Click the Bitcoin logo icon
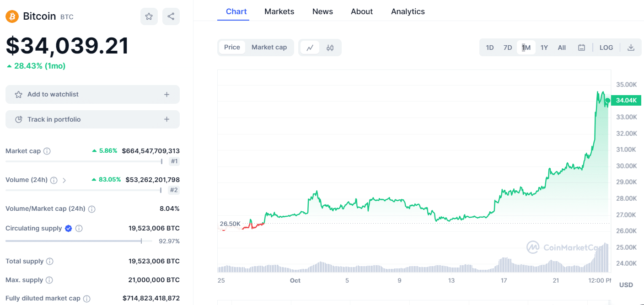 pos(12,16)
